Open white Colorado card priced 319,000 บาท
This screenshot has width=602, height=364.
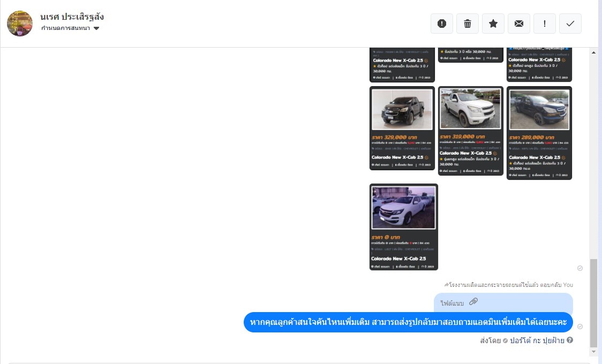point(470,131)
